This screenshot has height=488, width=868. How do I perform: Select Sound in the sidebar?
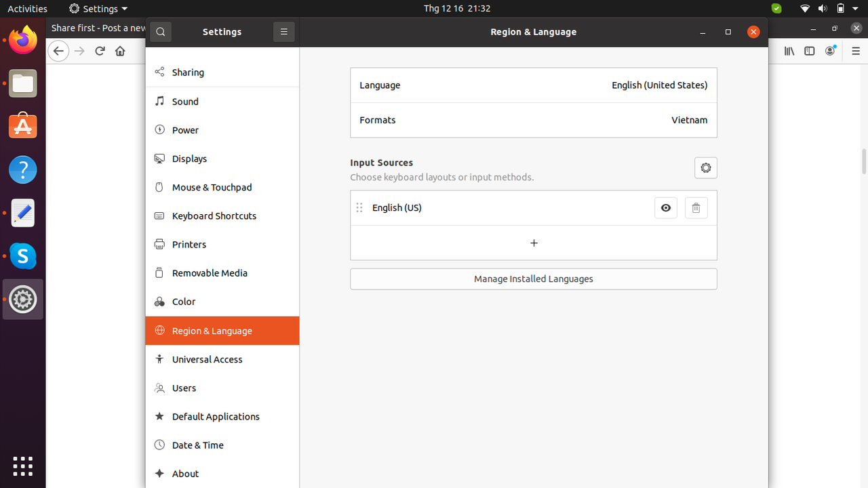pyautogui.click(x=222, y=102)
